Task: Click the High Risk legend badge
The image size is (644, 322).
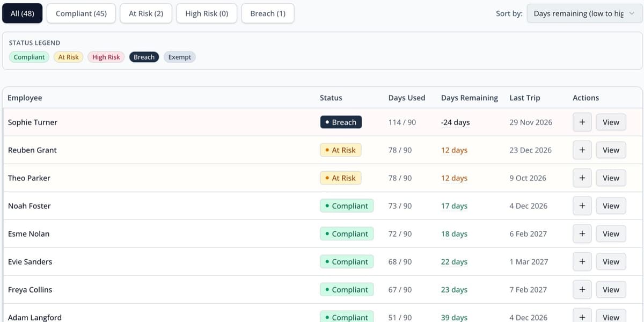Action: point(106,57)
